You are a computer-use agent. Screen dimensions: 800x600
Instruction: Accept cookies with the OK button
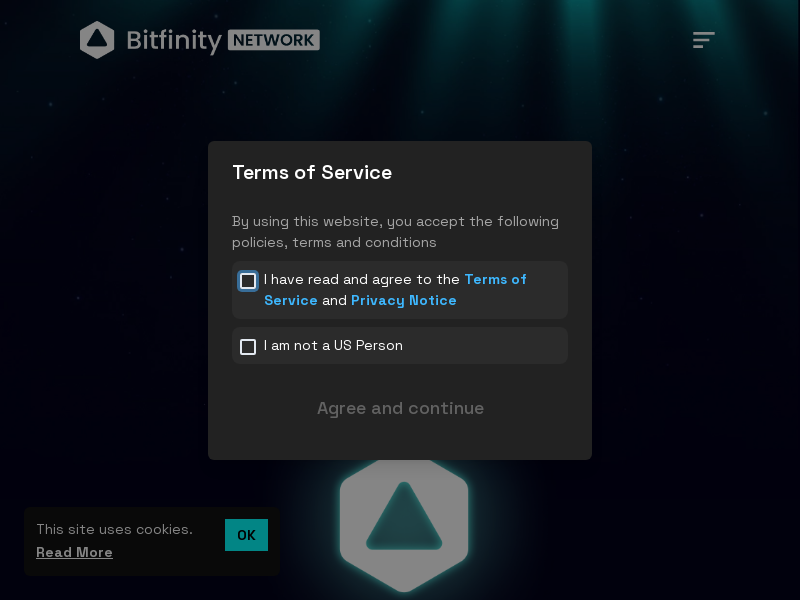pyautogui.click(x=246, y=535)
